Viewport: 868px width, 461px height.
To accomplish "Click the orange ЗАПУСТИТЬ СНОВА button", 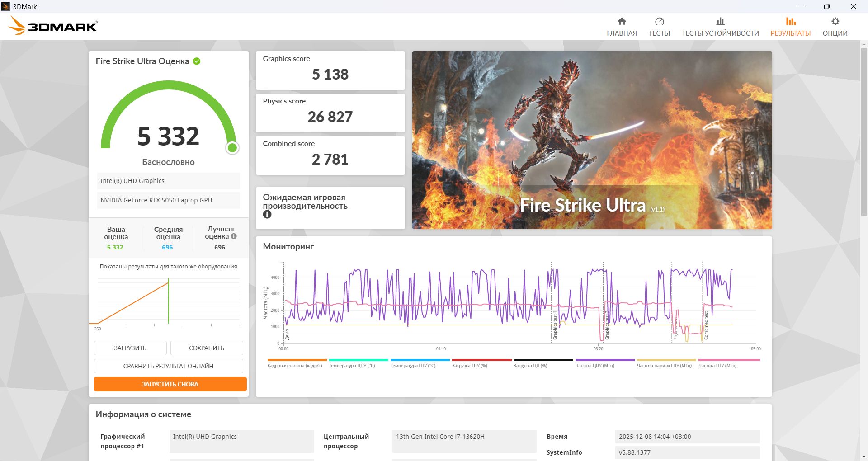I will point(170,384).
